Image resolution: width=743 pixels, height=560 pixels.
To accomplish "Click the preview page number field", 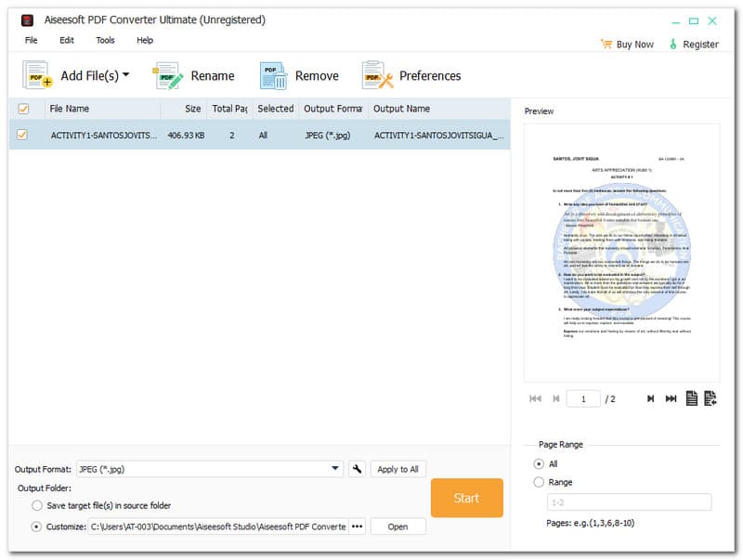I will click(583, 399).
